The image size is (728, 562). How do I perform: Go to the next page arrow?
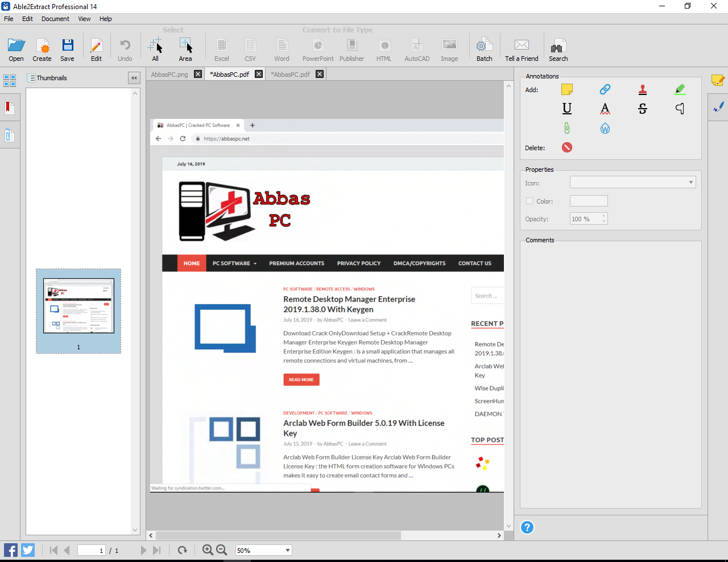(x=143, y=550)
